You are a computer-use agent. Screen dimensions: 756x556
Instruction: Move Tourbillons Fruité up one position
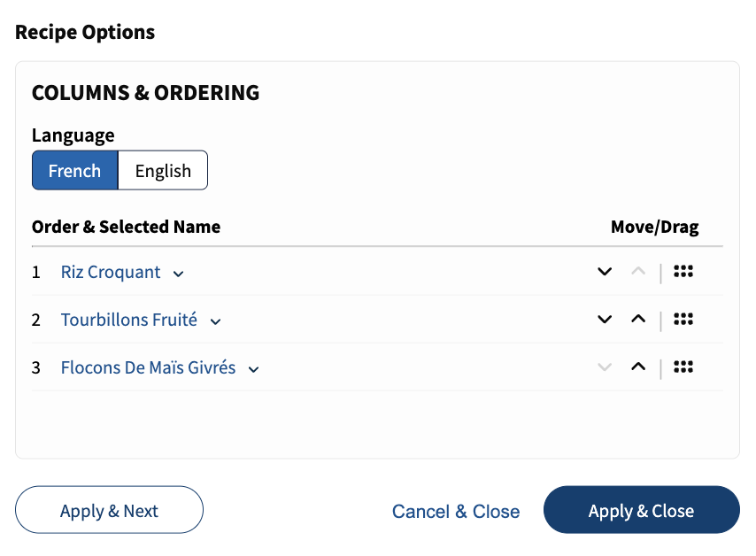(638, 320)
